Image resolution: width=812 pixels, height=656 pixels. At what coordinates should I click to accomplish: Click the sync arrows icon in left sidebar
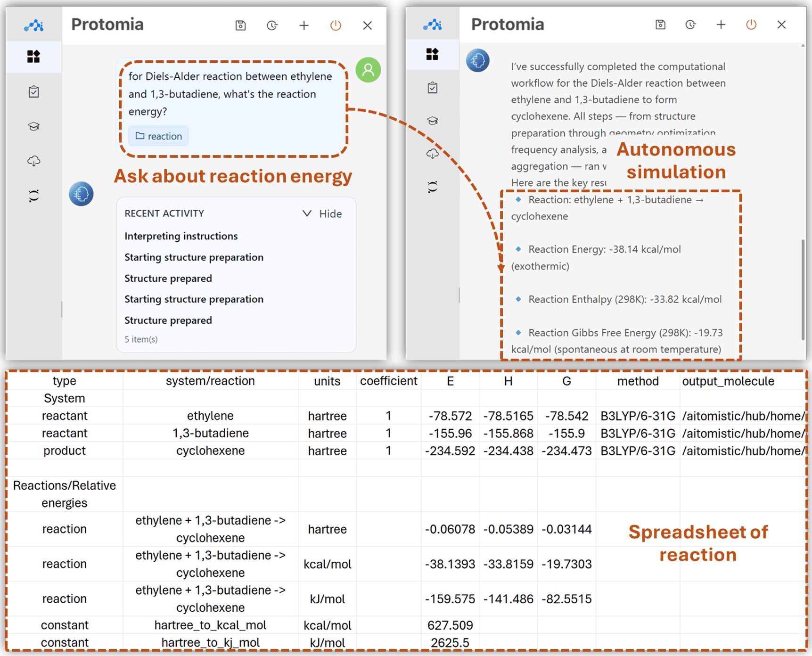[33, 196]
